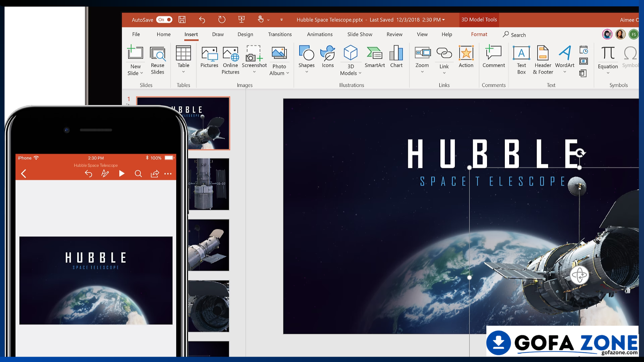
Task: Expand WordArt dropdown arrow
Action: 565,72
